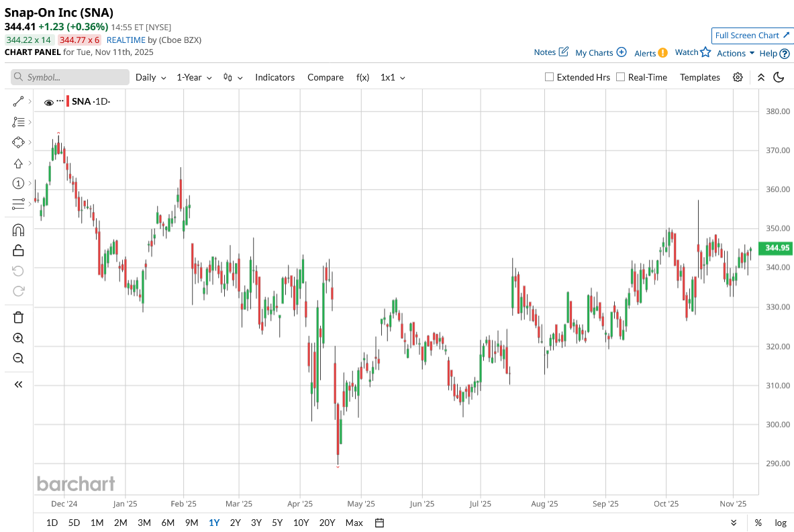Select the arrow markers tool
The image size is (794, 532).
(x=18, y=163)
